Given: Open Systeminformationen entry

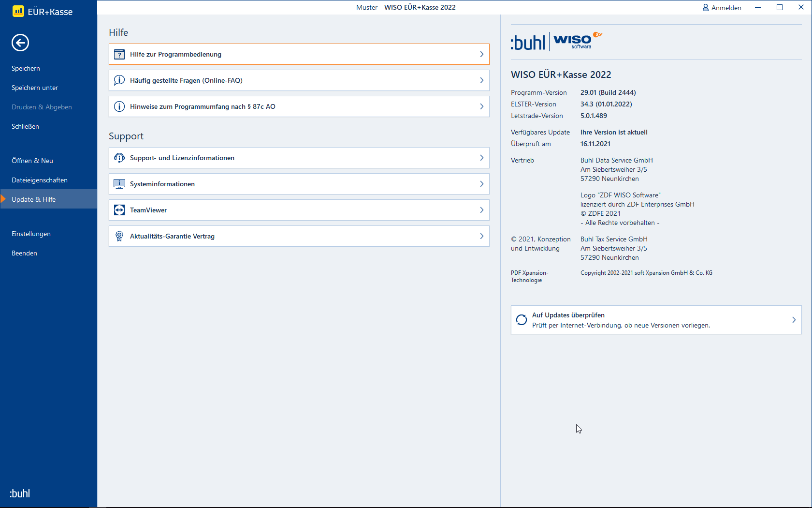Looking at the screenshot, I should pos(299,184).
